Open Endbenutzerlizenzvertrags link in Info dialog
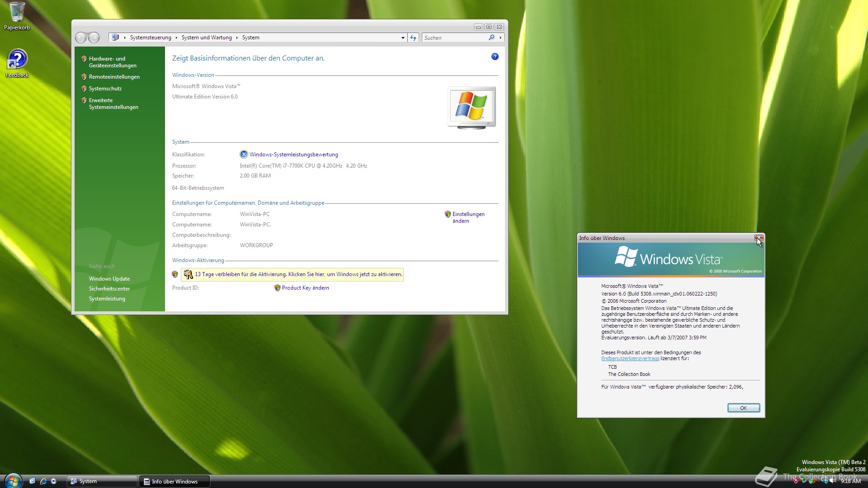 [630, 358]
